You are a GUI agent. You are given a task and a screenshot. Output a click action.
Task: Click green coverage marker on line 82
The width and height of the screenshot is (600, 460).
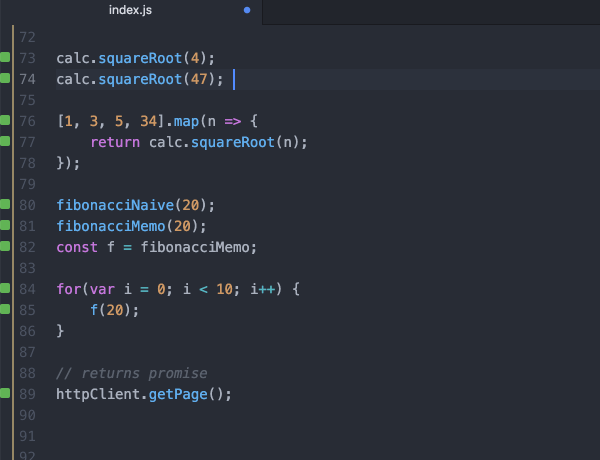click(5, 246)
